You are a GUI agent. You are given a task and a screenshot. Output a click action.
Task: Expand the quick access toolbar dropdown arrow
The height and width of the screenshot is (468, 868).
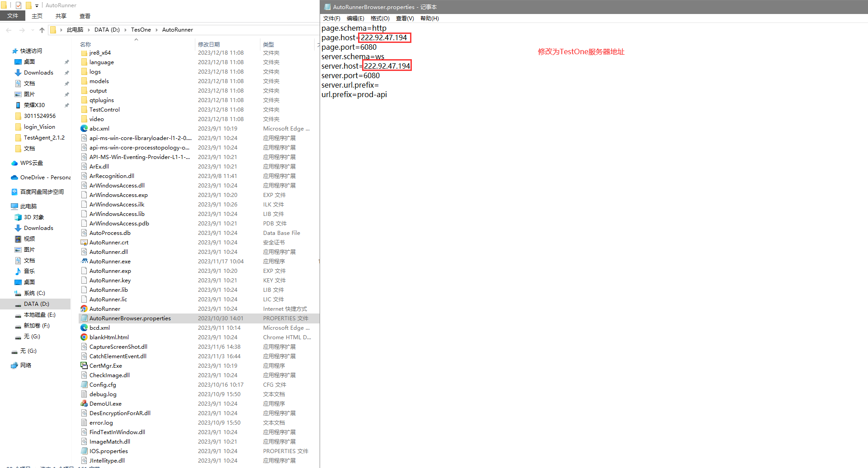37,5
